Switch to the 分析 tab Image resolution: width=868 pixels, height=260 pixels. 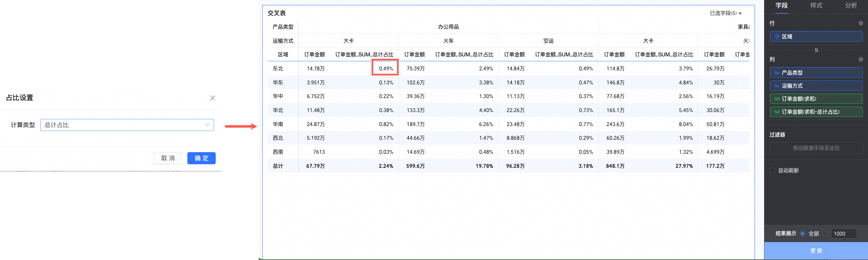pyautogui.click(x=851, y=6)
